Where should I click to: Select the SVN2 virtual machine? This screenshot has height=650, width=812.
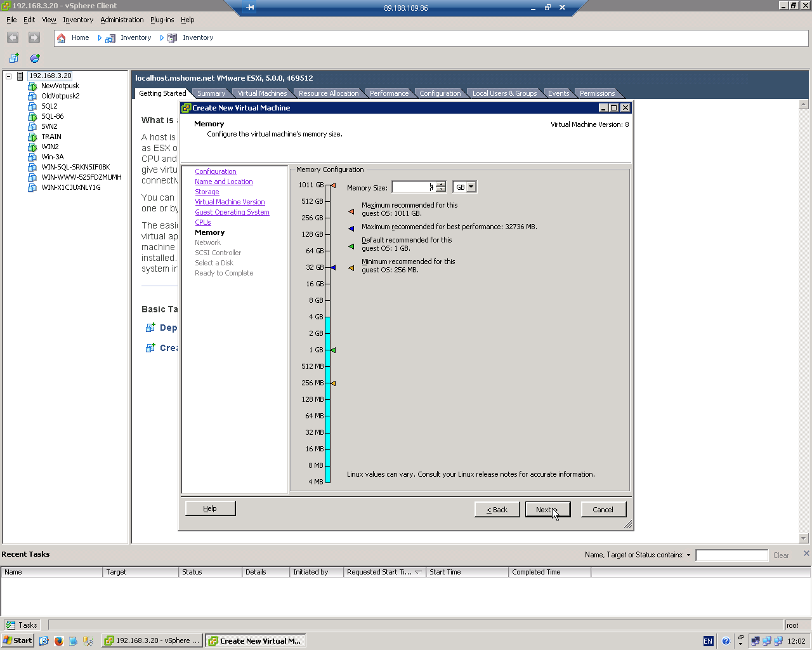point(49,126)
